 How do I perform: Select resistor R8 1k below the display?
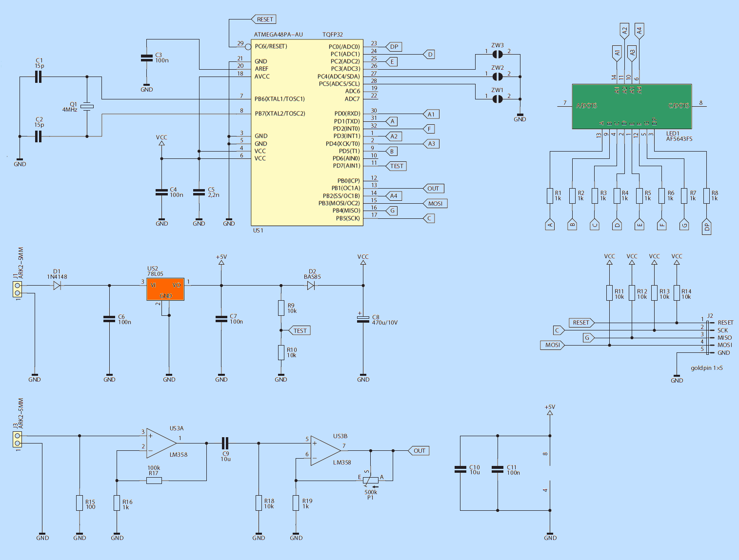pos(706,196)
